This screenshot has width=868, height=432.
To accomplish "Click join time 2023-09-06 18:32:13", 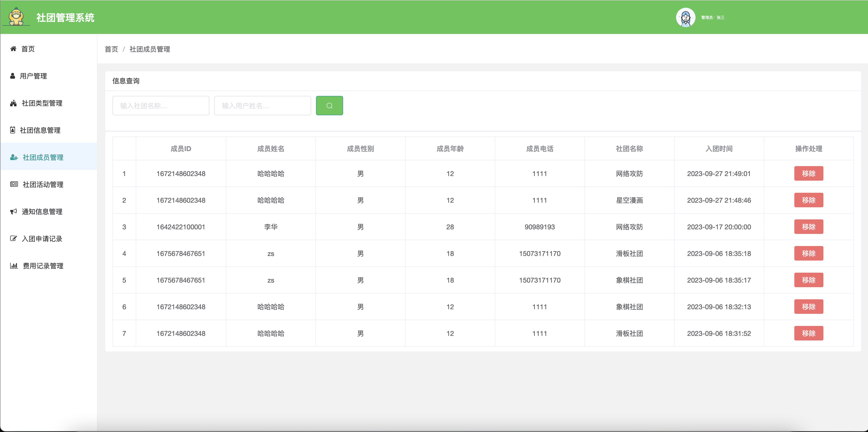I will [x=719, y=306].
